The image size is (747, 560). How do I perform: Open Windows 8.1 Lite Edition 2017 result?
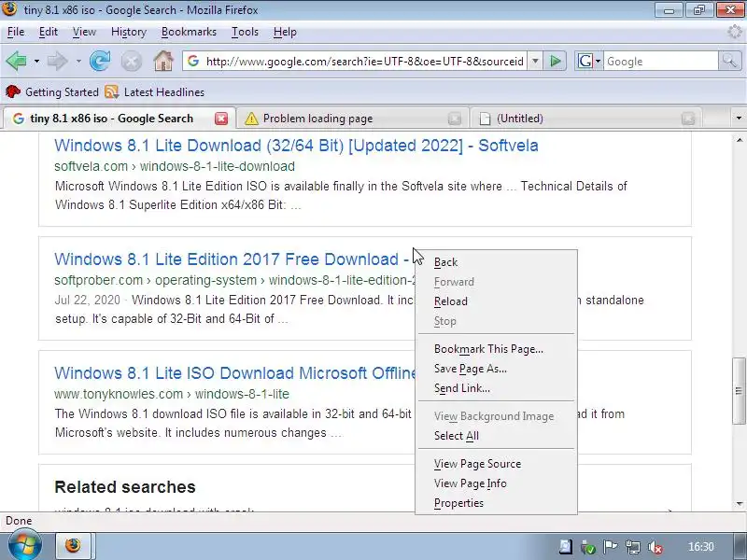click(x=232, y=259)
